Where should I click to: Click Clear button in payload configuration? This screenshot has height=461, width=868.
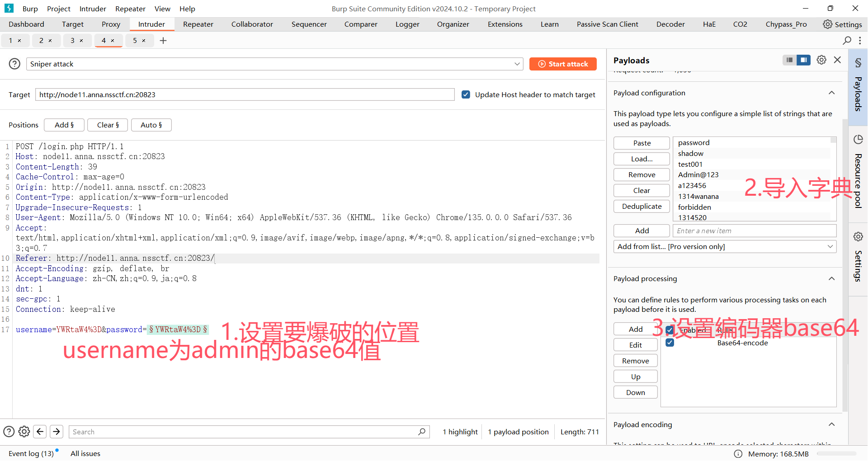642,190
